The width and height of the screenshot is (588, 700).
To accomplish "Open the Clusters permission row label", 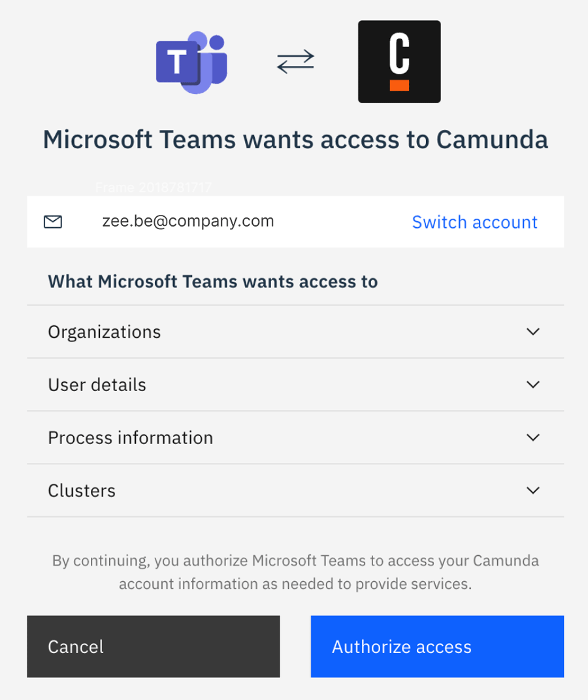I will 82,490.
